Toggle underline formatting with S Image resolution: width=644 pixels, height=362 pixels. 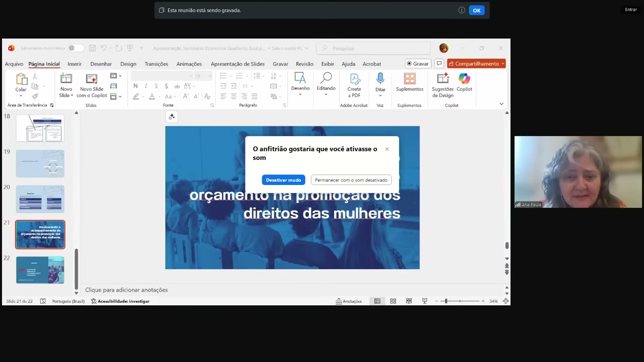156,86
